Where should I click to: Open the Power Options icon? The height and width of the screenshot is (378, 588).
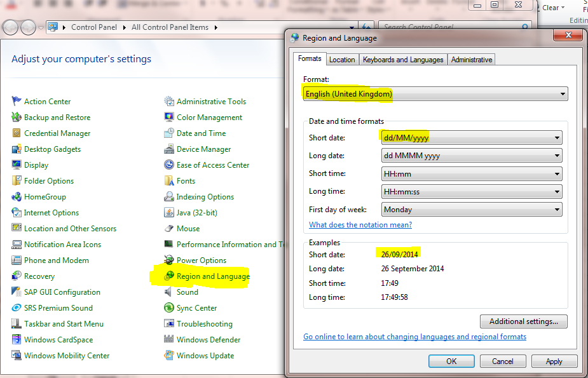click(x=169, y=260)
